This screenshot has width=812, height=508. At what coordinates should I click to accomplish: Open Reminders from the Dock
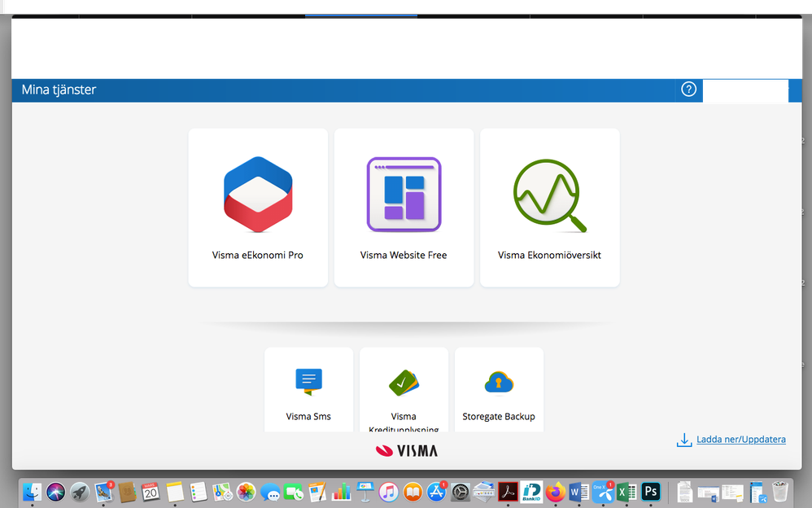click(199, 492)
